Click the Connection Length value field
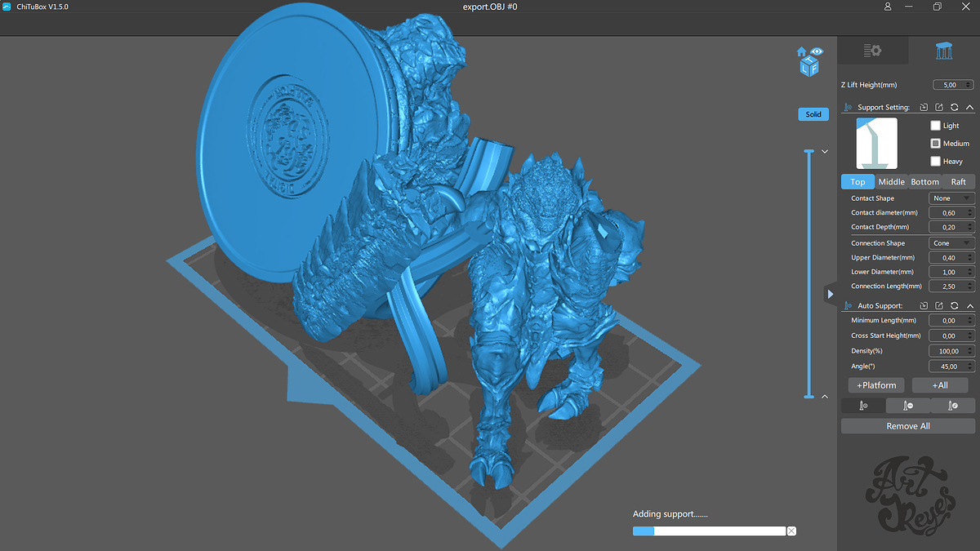Viewport: 980px width, 551px height. [951, 287]
